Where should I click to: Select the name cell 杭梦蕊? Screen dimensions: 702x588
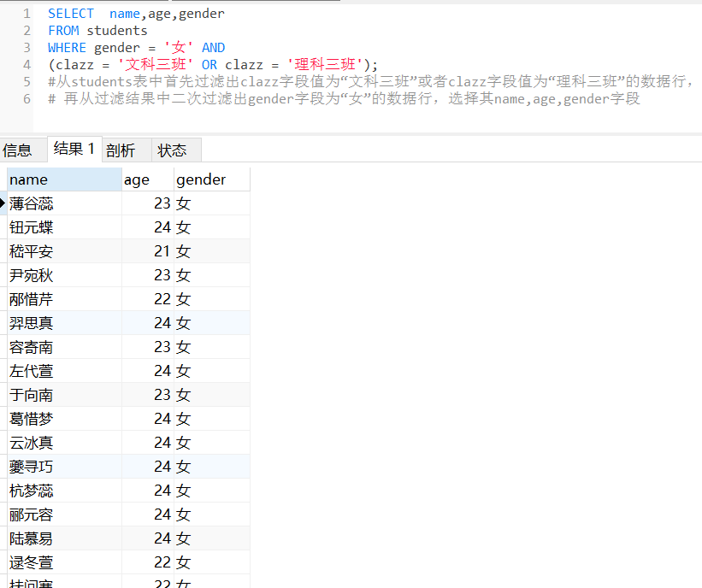click(x=64, y=491)
